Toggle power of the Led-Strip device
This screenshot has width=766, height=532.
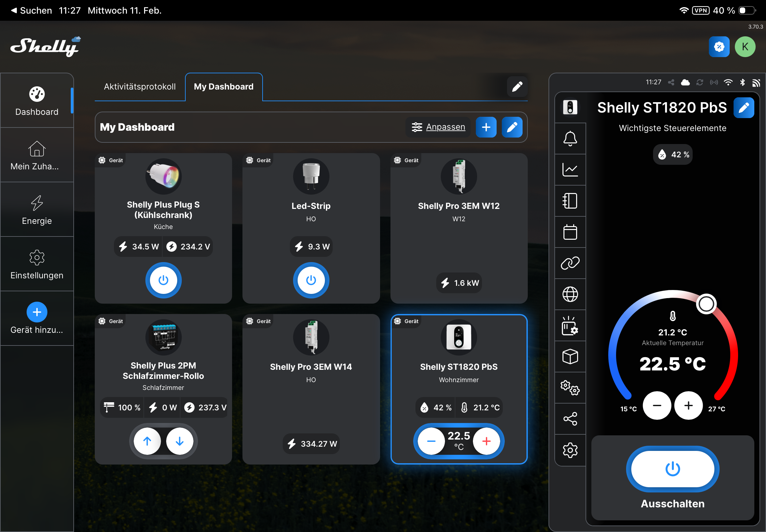(x=311, y=280)
